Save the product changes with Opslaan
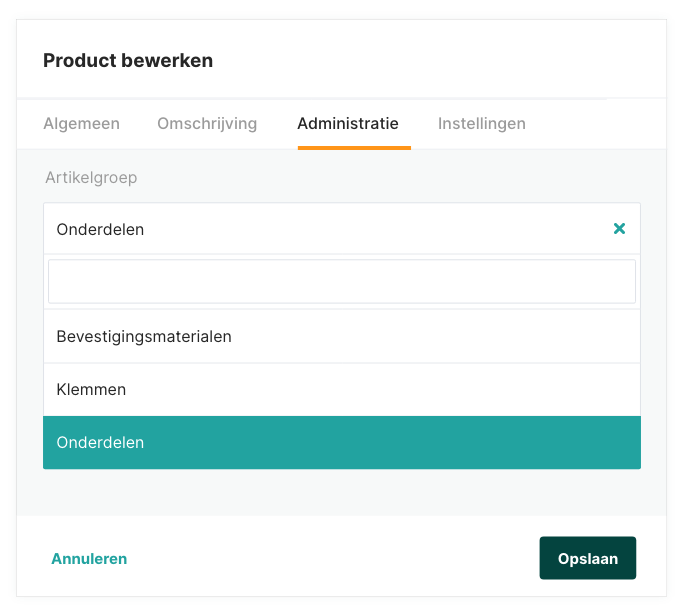Screen dimensions: 684x616 pyautogui.click(x=588, y=559)
